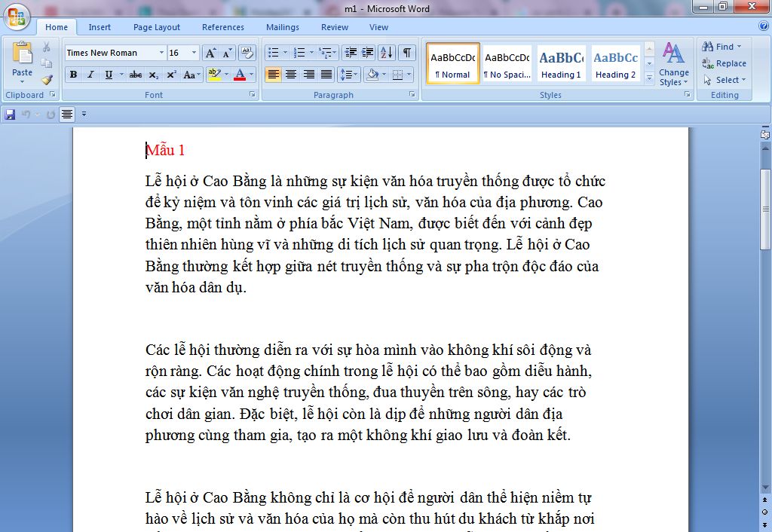Open font color dropdown arrow
The height and width of the screenshot is (532, 772).
pos(251,75)
